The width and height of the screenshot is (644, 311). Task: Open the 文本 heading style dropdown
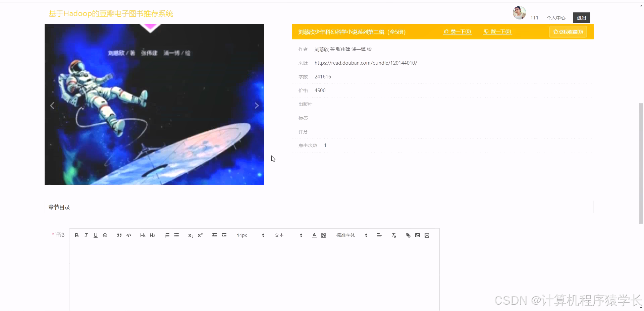click(288, 235)
